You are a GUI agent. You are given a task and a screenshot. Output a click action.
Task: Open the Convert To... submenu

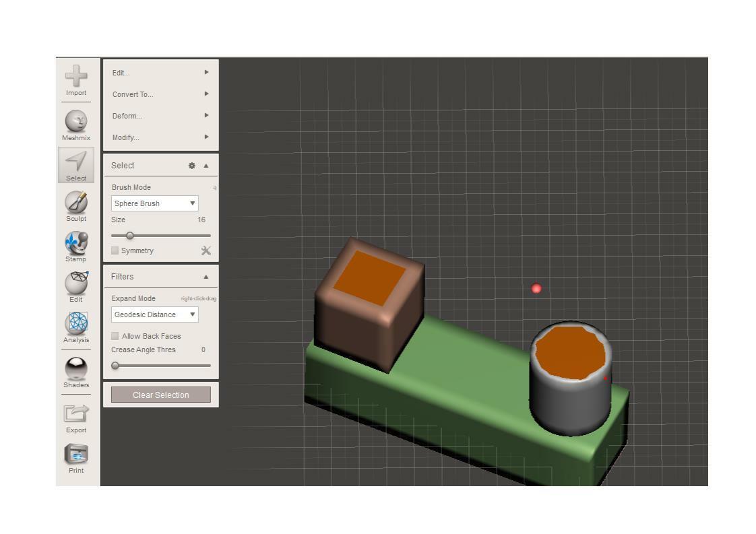pos(160,94)
